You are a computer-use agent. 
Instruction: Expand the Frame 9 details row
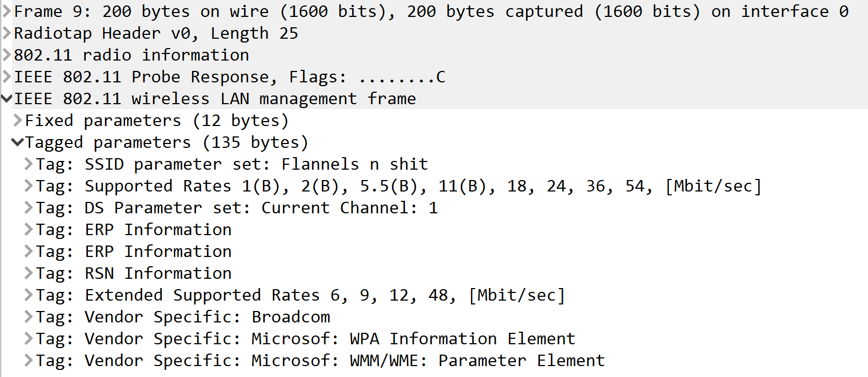click(7, 11)
